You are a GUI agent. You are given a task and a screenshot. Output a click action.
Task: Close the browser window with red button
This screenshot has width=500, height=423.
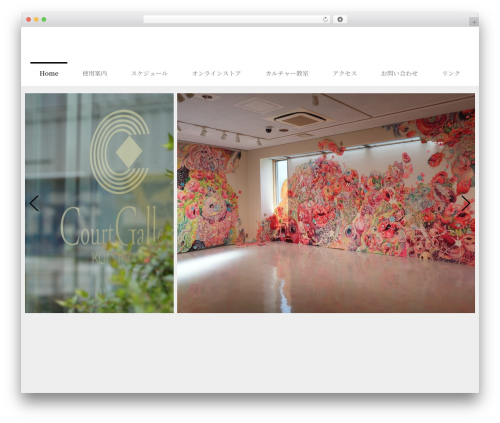(29, 19)
